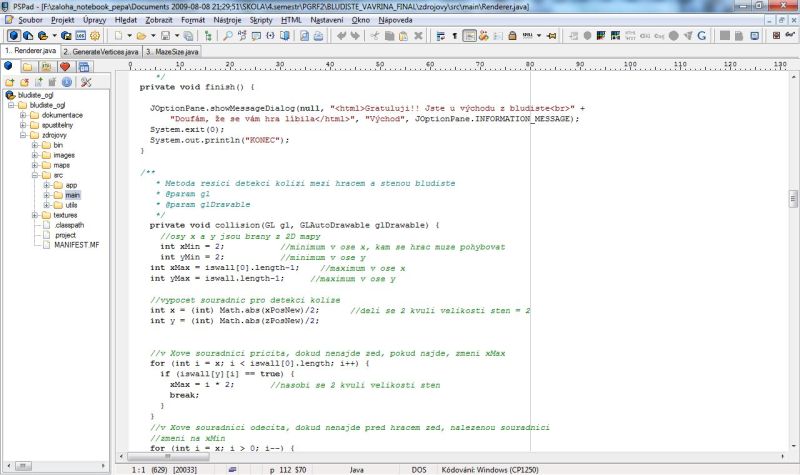Image resolution: width=800 pixels, height=475 pixels.
Task: Switch to the FTP sidebar tab
Action: click(x=46, y=67)
